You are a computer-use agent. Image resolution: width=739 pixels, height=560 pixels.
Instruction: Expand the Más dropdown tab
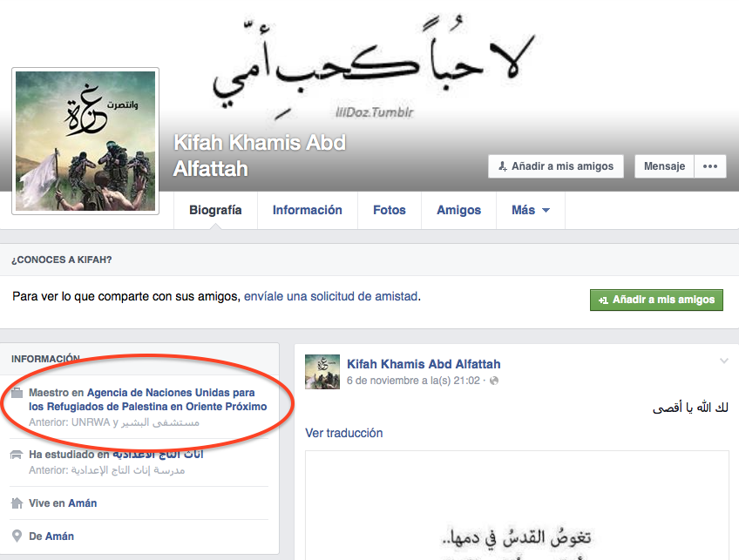point(531,210)
